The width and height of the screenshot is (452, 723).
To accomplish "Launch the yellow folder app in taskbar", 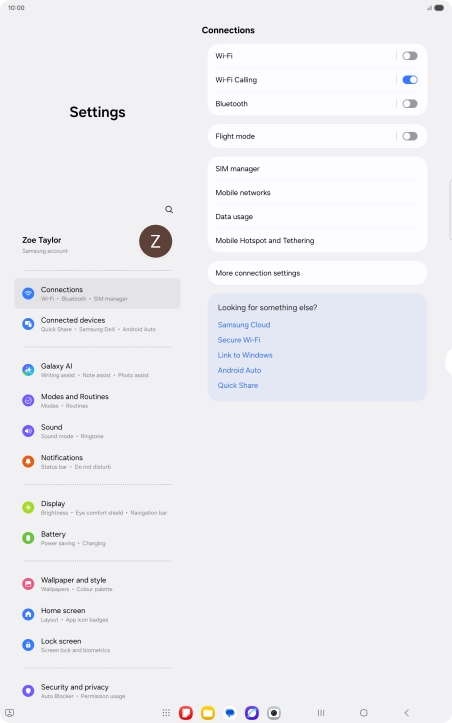I will [208, 713].
